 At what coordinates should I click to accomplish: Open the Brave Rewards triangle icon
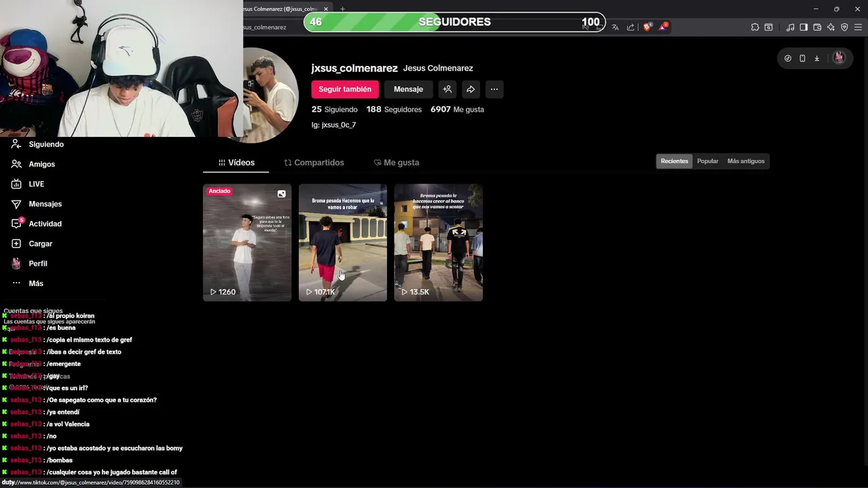tap(663, 27)
